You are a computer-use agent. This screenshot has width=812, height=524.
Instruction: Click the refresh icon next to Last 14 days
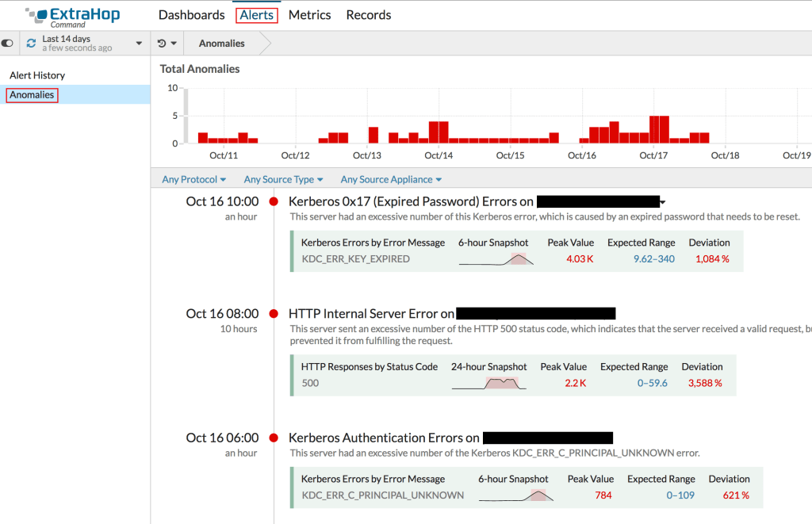pyautogui.click(x=30, y=42)
